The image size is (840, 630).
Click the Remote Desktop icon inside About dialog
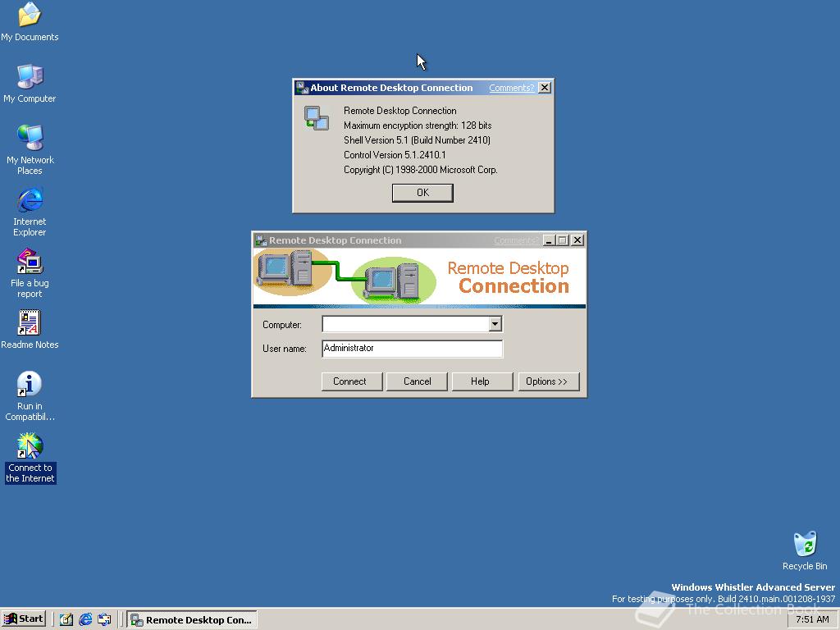(x=316, y=118)
